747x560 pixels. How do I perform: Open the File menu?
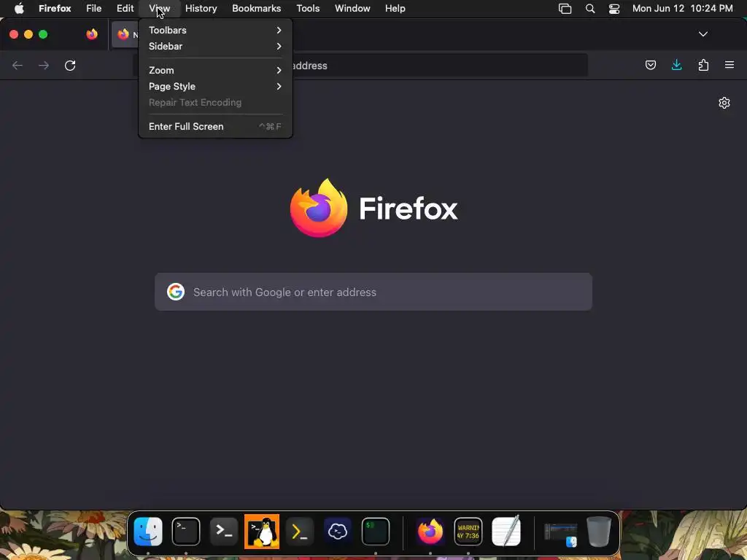click(93, 8)
